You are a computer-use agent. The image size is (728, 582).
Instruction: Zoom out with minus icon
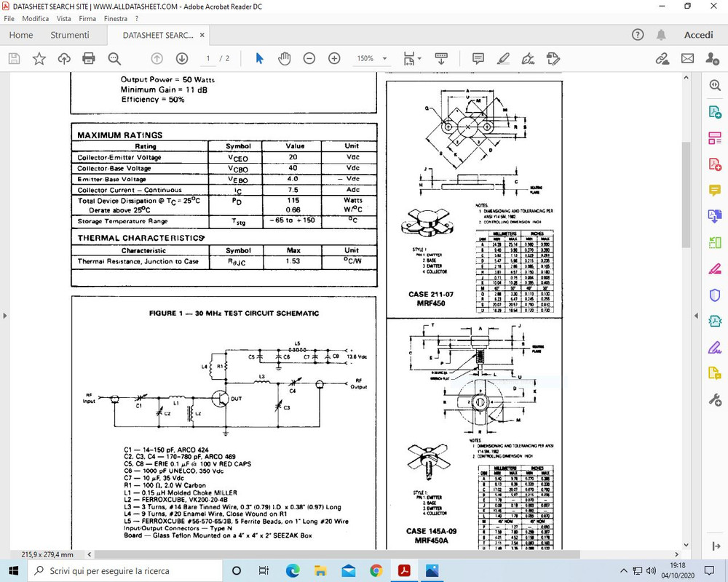[309, 58]
